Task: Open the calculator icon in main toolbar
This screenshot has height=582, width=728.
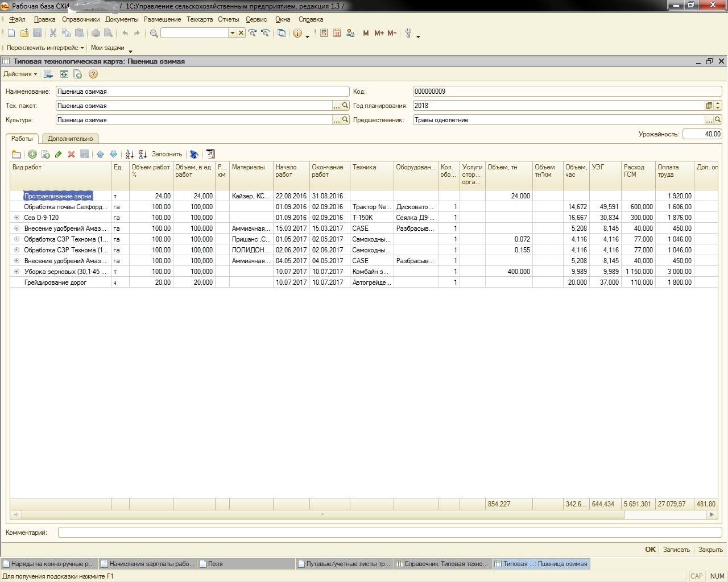Action: click(324, 33)
